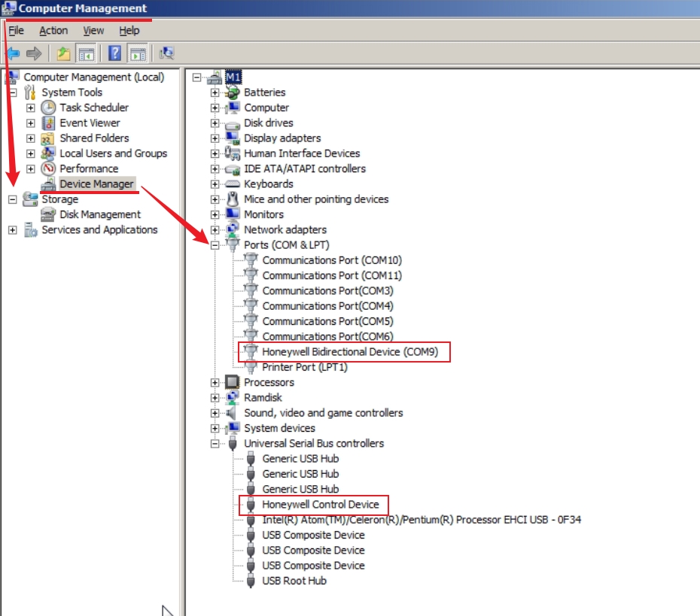Click the blue Help question mark icon

114,53
